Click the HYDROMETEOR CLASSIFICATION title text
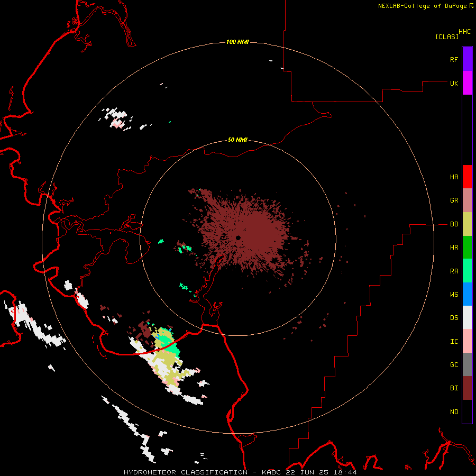The width and height of the screenshot is (476, 476). coord(185,472)
